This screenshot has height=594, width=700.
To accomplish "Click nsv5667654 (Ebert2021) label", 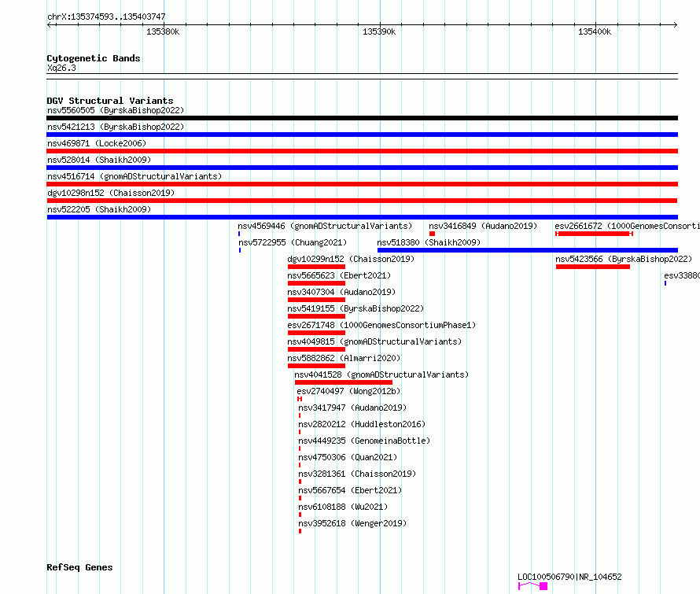I will coord(350,490).
